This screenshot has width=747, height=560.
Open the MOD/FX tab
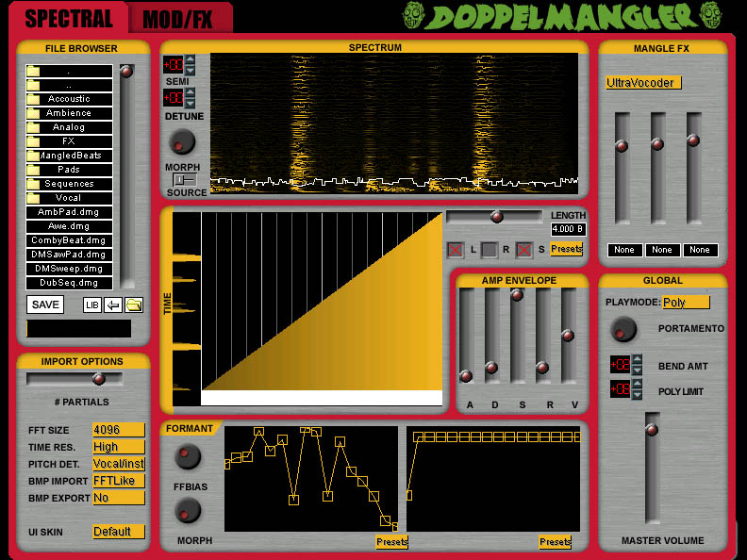tap(178, 19)
